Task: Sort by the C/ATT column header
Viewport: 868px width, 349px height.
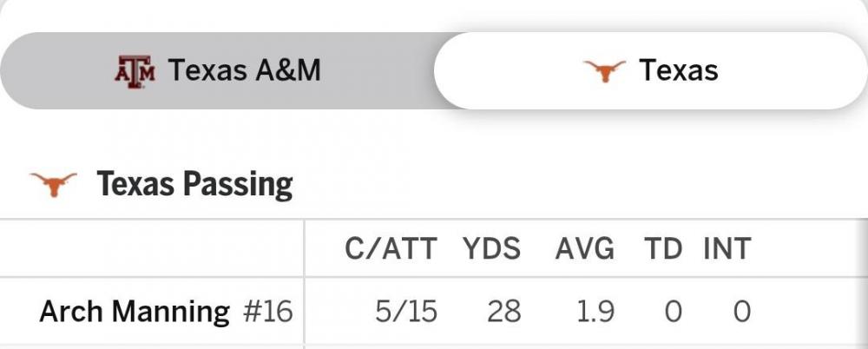Action: (391, 249)
